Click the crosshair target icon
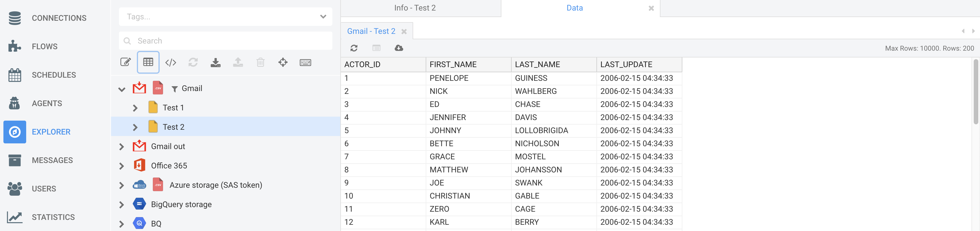980x231 pixels. click(283, 62)
